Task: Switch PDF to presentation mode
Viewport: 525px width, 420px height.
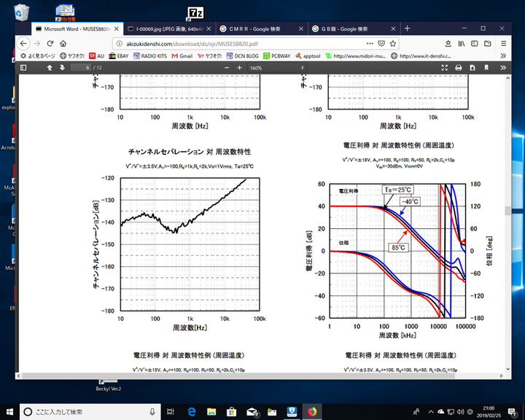Action: pyautogui.click(x=444, y=67)
